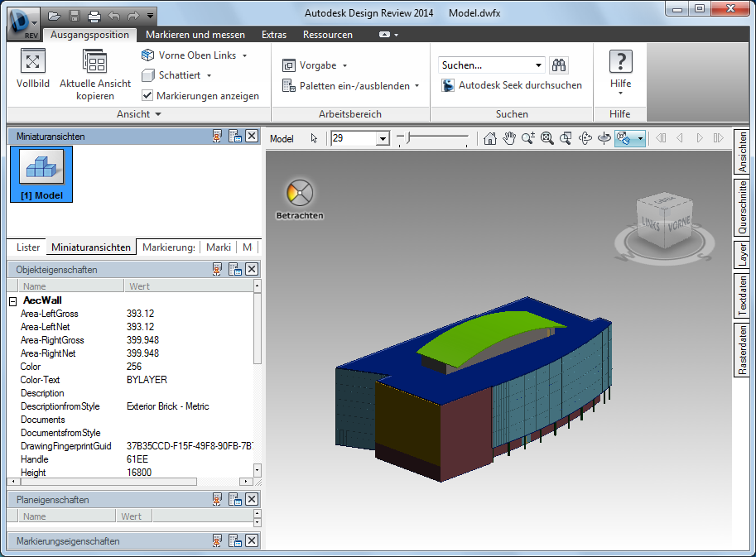The height and width of the screenshot is (557, 756).
Task: Open the Vorgabe workspace dropdown
Action: pyautogui.click(x=344, y=65)
